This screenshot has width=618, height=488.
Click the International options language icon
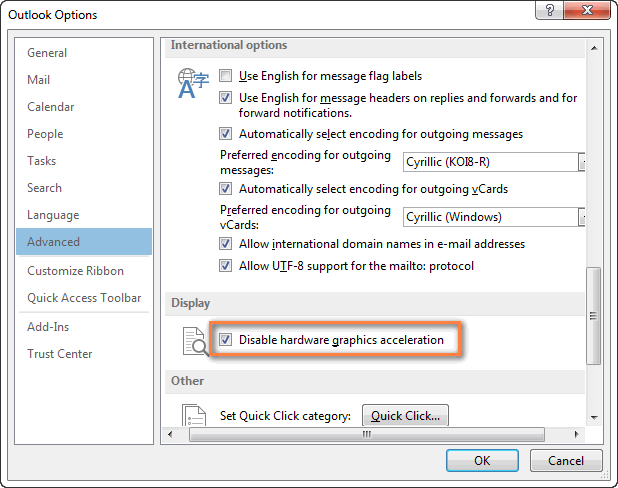point(193,83)
